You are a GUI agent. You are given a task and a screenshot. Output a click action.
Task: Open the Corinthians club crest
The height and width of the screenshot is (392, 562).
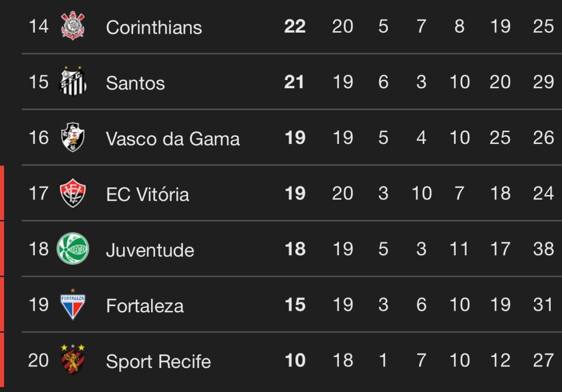click(73, 25)
